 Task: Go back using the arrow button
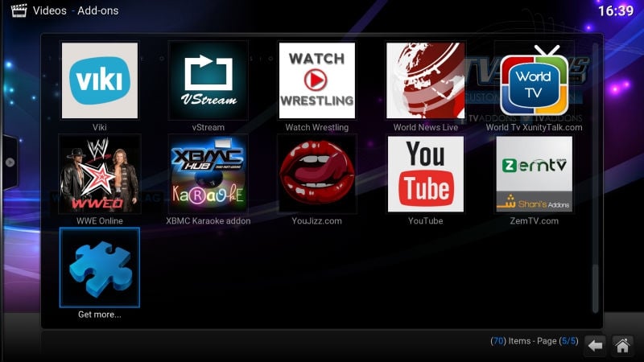point(594,345)
